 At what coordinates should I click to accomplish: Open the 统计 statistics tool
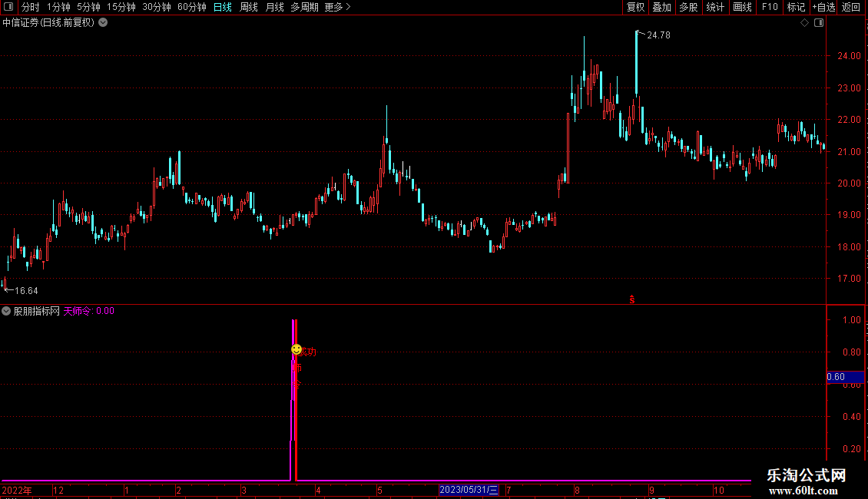(714, 7)
